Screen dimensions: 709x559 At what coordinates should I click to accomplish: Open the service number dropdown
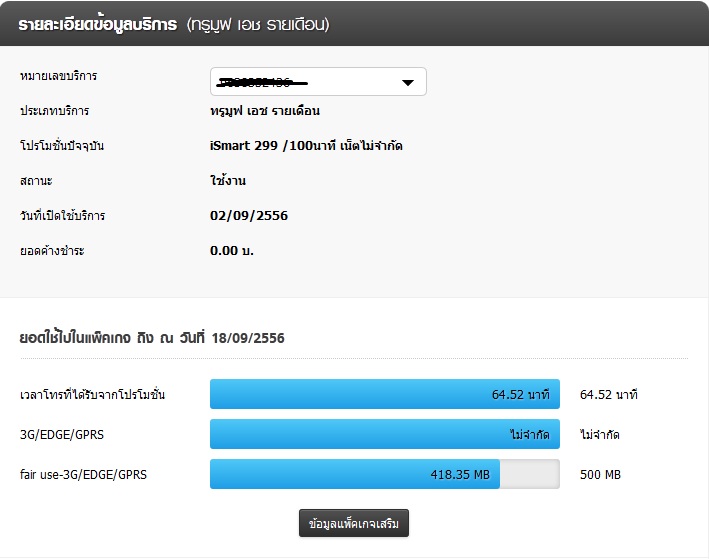(318, 81)
